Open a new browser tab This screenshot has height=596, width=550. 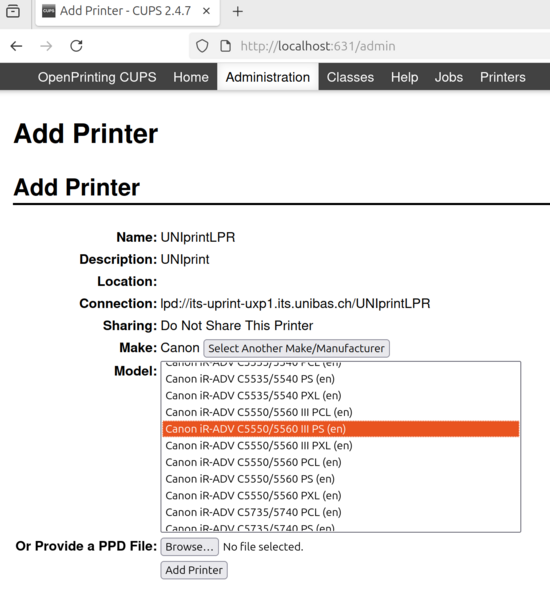point(238,11)
